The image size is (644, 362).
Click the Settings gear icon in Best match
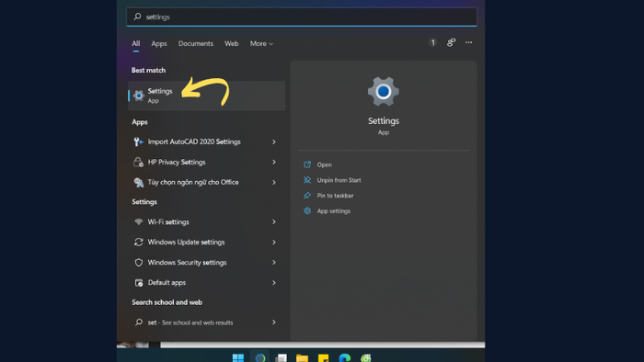139,96
